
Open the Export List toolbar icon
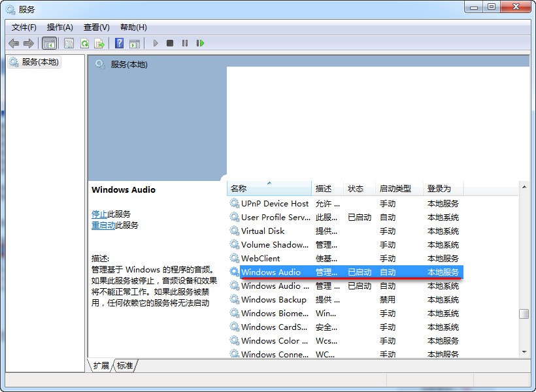[x=99, y=43]
